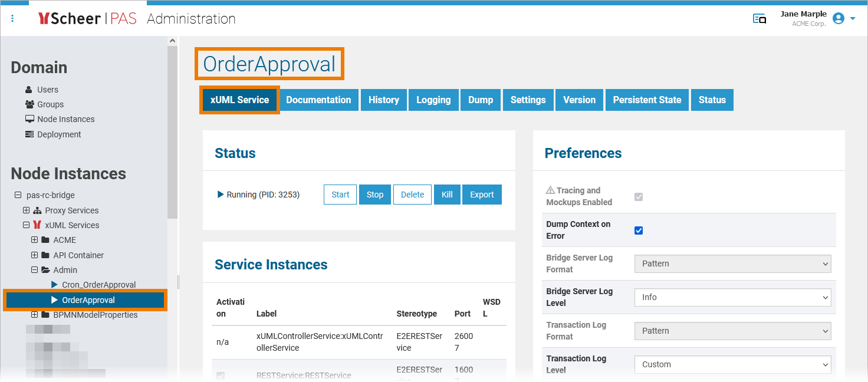The height and width of the screenshot is (382, 868).
Task: Expand the Proxy Services node
Action: click(x=26, y=210)
